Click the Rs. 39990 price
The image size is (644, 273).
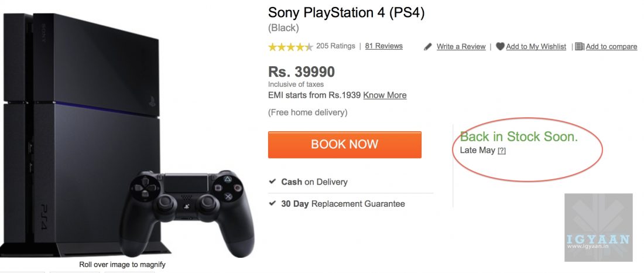point(302,71)
